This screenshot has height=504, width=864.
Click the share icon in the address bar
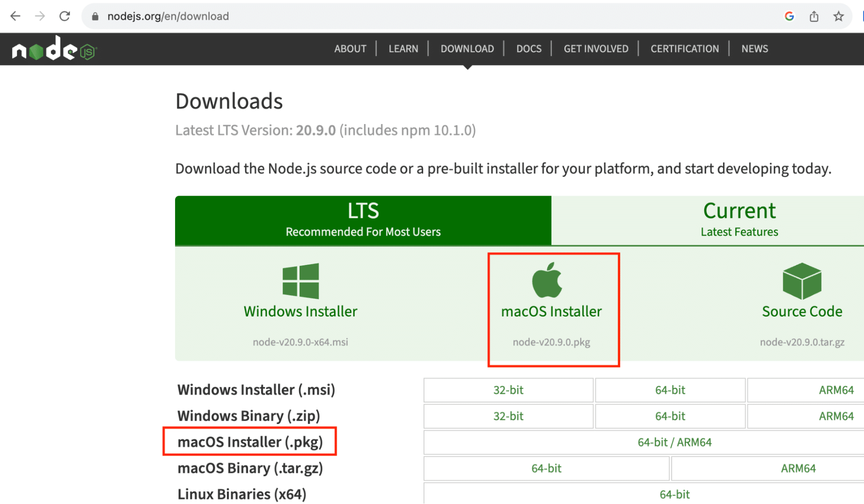814,16
